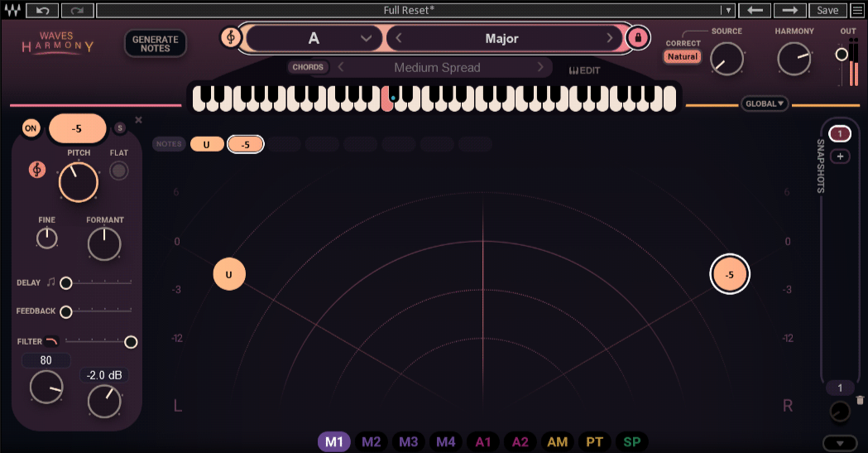Toggle the CHORDS button
The height and width of the screenshot is (453, 868).
point(308,67)
